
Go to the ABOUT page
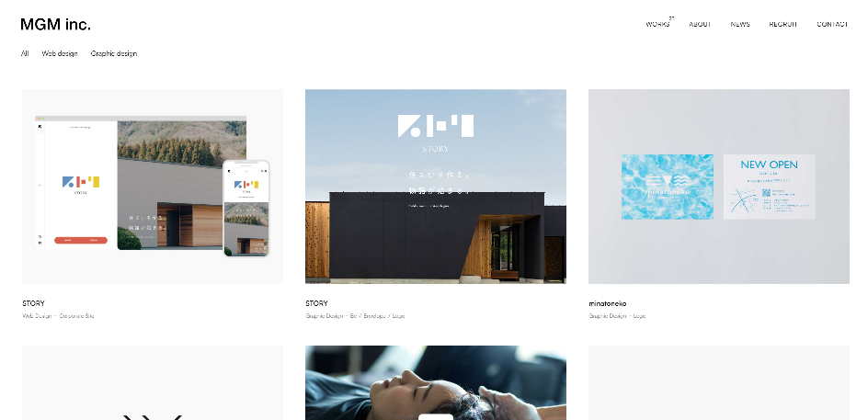700,24
